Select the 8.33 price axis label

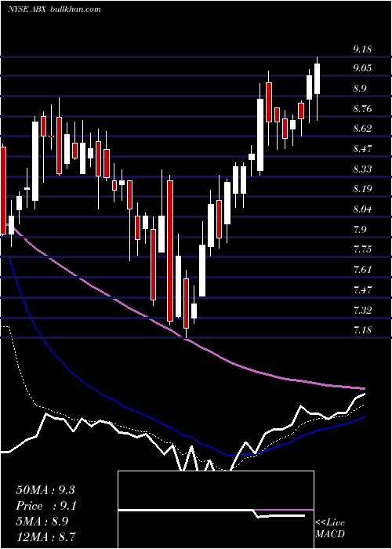click(361, 169)
